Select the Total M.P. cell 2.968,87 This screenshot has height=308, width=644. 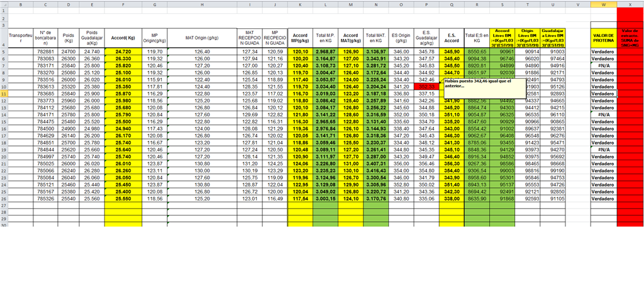(326, 52)
